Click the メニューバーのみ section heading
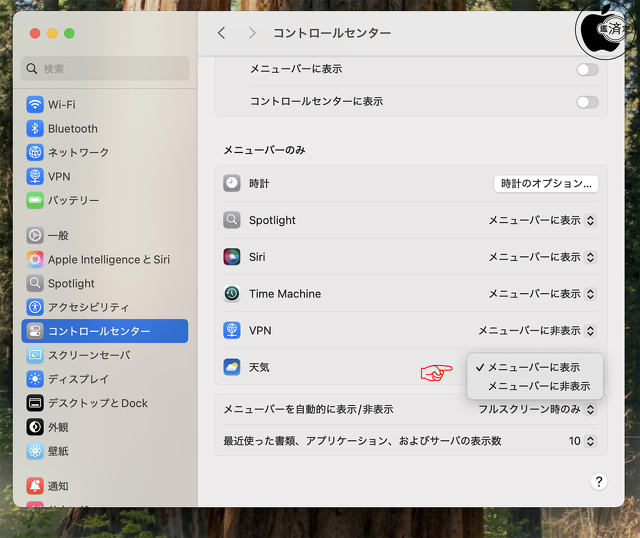 (264, 150)
